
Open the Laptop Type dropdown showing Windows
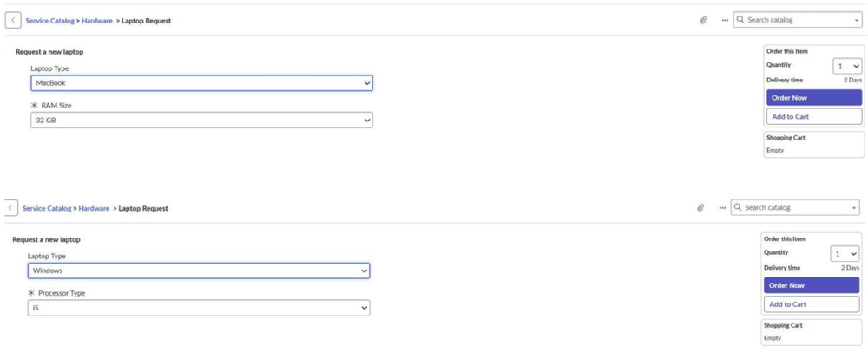[x=199, y=271]
